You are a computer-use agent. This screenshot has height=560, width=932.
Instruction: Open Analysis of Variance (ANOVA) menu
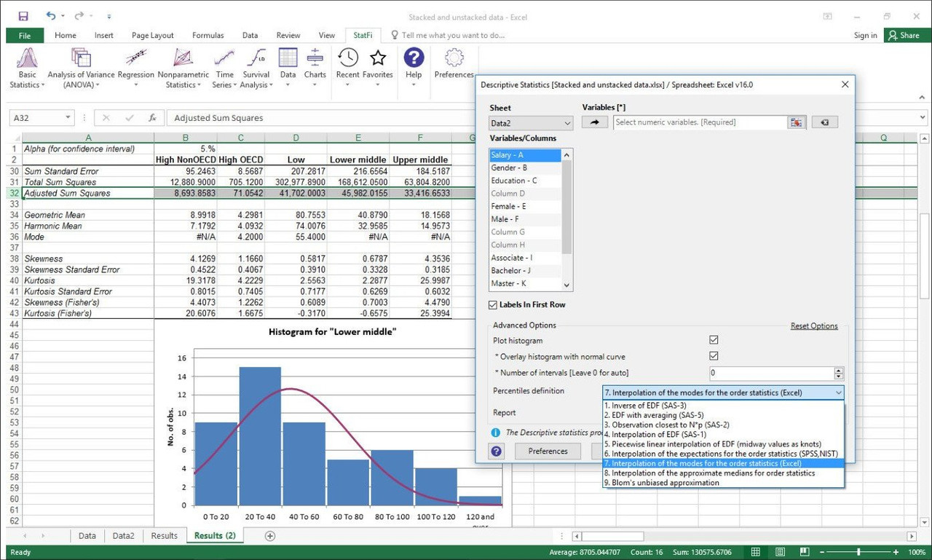click(x=81, y=68)
